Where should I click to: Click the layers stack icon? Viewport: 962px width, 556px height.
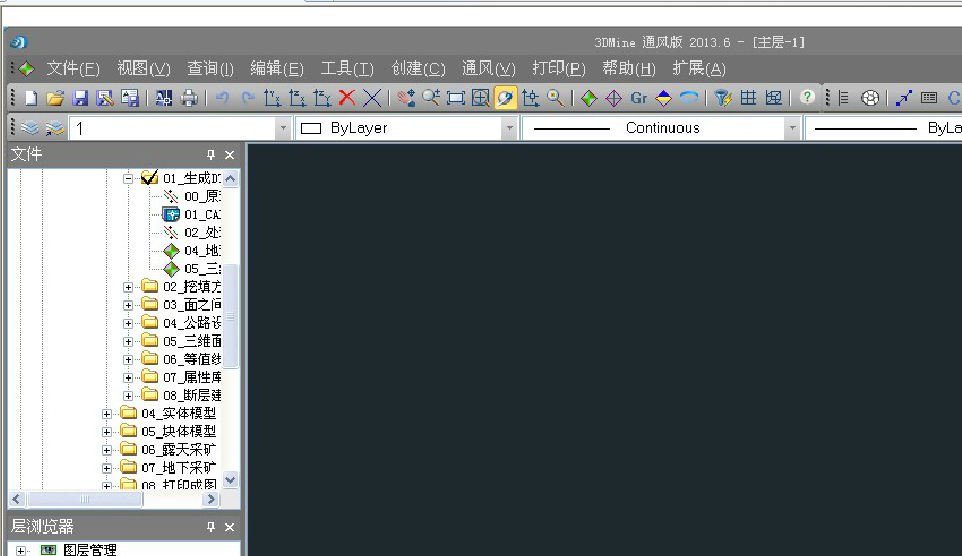(29, 128)
